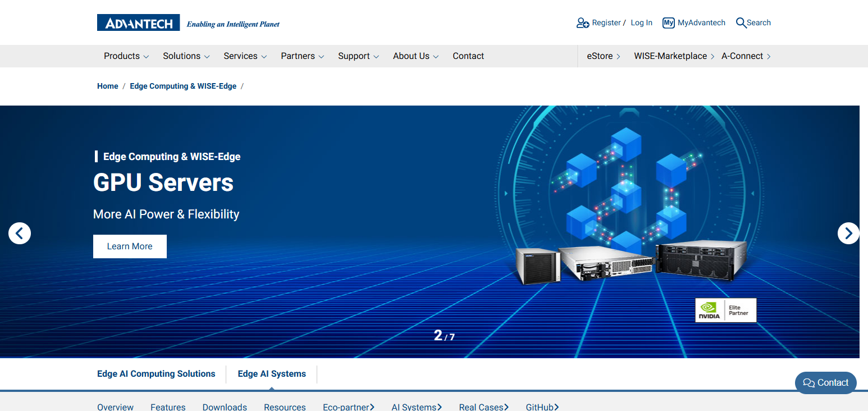Click the Log In link
868x411 pixels.
[642, 23]
